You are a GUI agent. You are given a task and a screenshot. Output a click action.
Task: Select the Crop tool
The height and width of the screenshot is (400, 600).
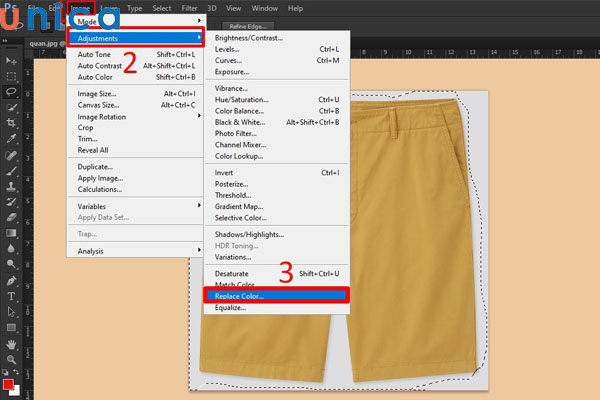pyautogui.click(x=11, y=122)
